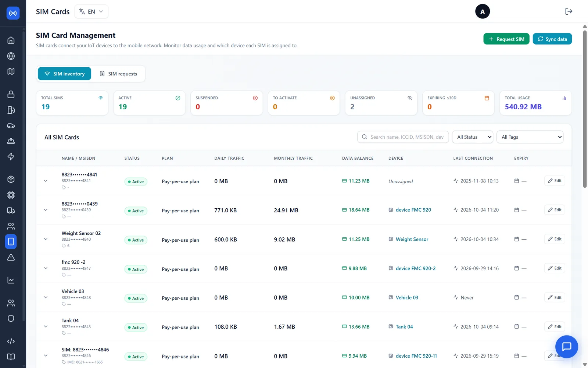Edit the fmc 920 -2 SIM
The width and height of the screenshot is (588, 368).
pos(555,268)
